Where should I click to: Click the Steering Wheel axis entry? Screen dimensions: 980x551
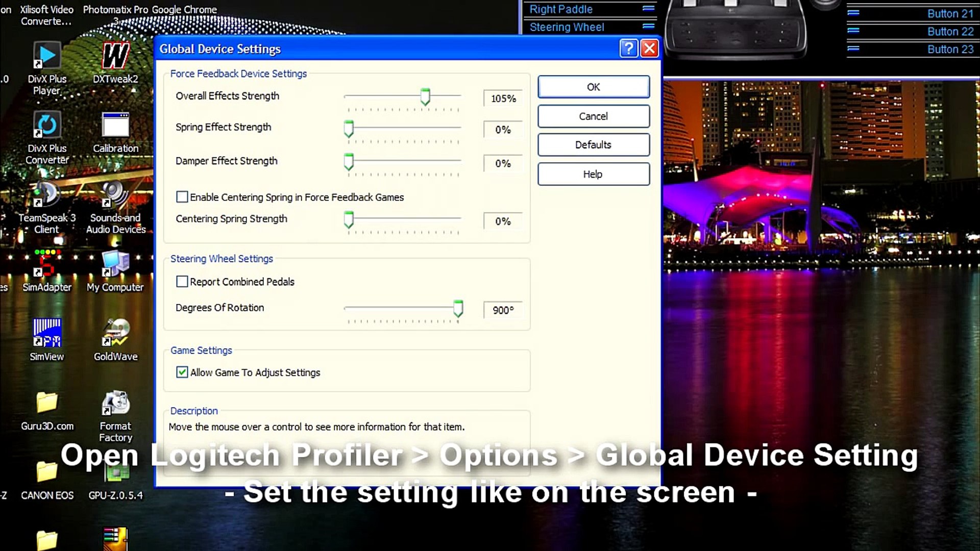567,27
